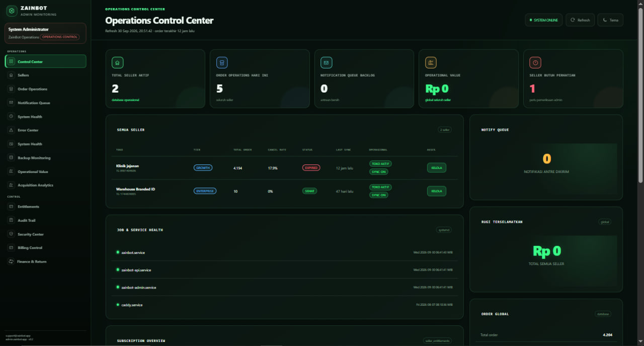Viewport: 644px width, 346px height.
Task: Click the EXPIRED status badge
Action: tap(311, 168)
